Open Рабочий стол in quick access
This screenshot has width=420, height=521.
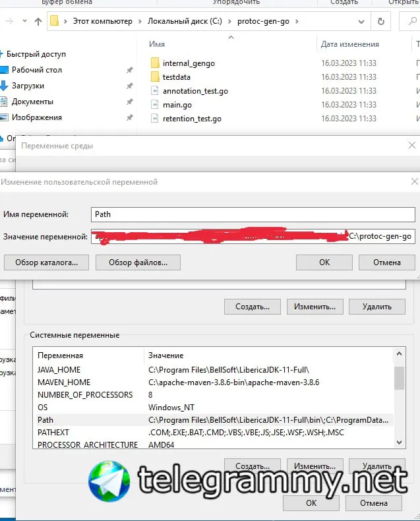click(36, 70)
